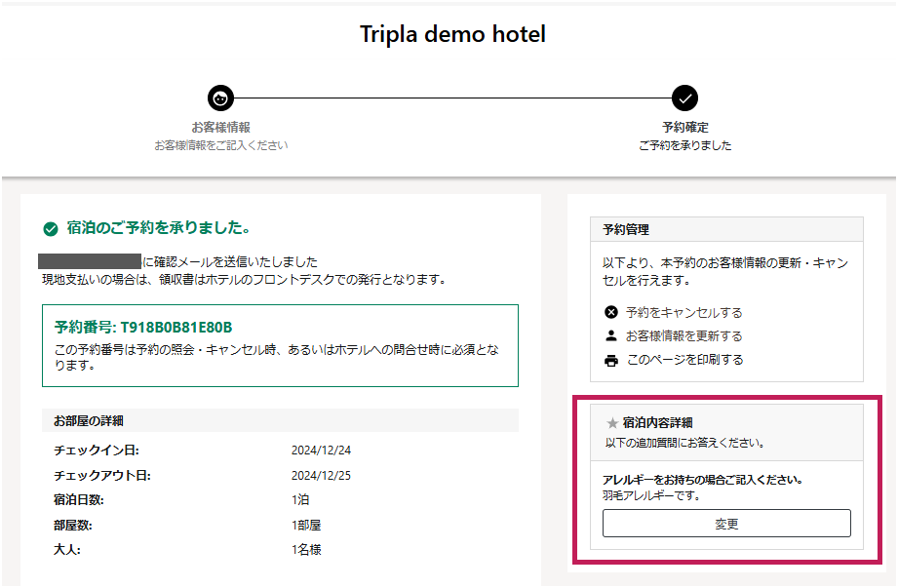This screenshot has height=588, width=898.
Task: Click the 以下の追加質問にお答えください text
Action: (x=684, y=443)
